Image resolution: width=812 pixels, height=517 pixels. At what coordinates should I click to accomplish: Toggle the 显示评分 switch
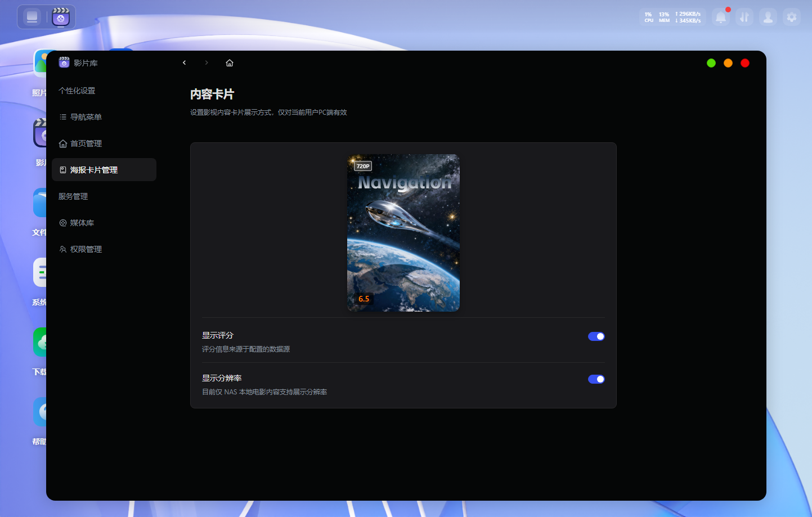pos(596,336)
